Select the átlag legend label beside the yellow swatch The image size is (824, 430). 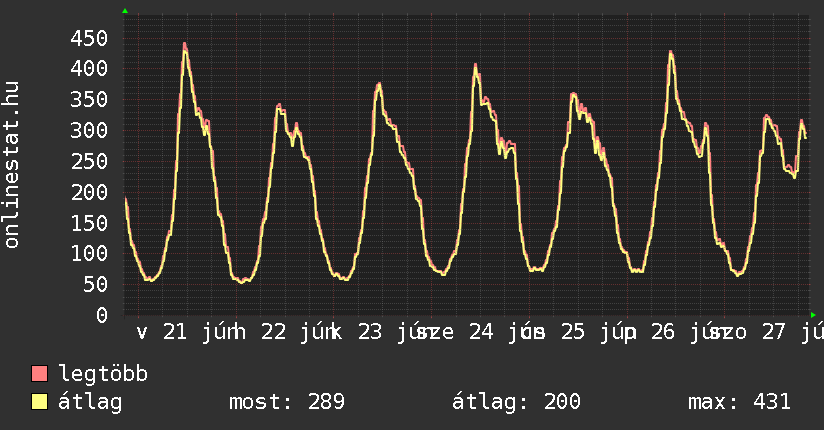(x=90, y=402)
